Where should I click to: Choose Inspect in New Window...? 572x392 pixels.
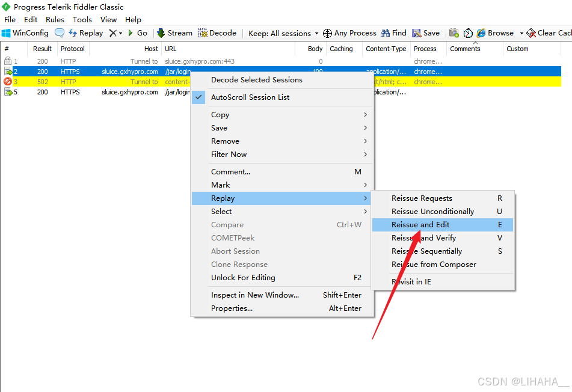(283, 295)
